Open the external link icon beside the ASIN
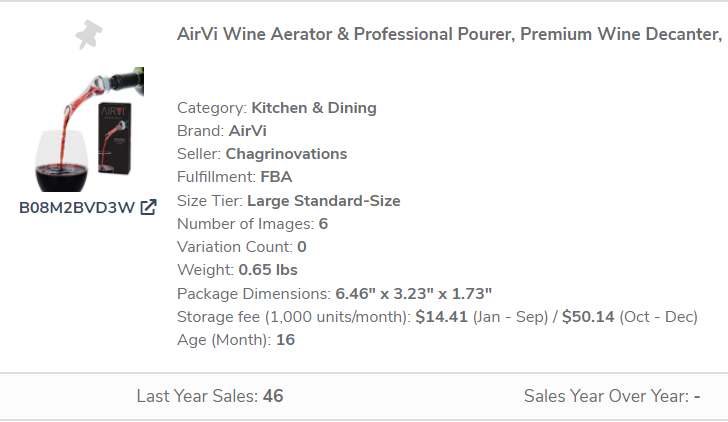Screen dimensions: 728x422 [148, 208]
